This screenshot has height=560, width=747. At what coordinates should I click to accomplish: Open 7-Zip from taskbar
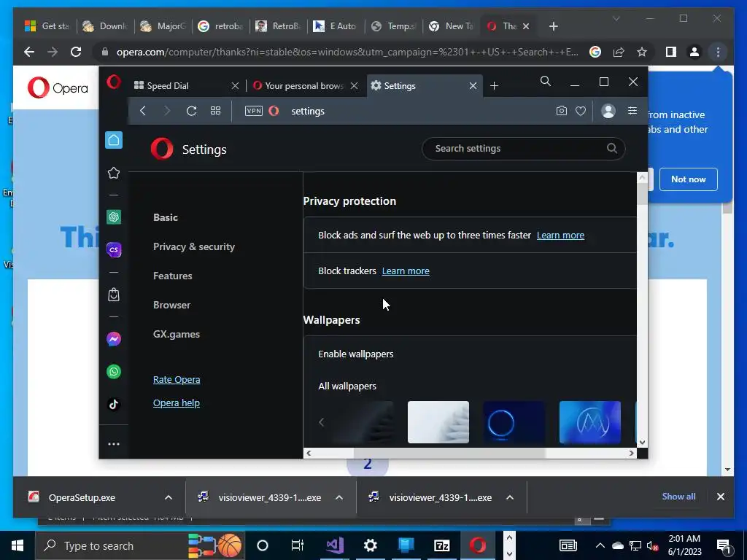(x=442, y=545)
